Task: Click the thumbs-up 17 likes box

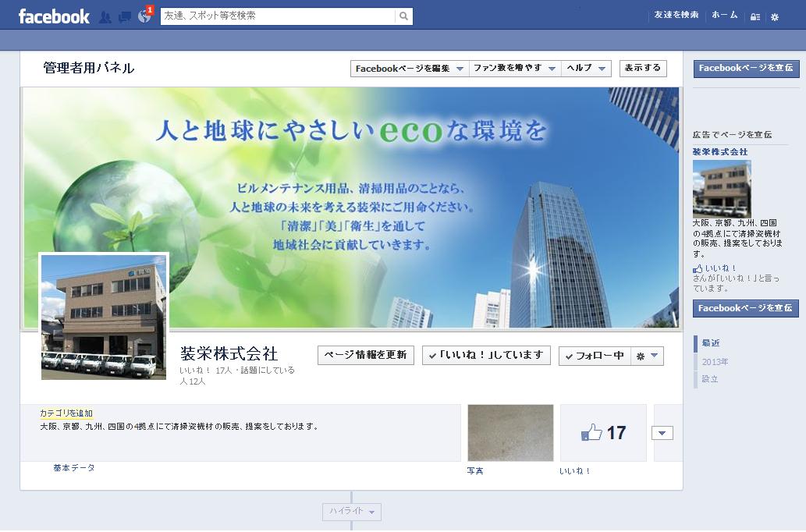Action: coord(603,433)
